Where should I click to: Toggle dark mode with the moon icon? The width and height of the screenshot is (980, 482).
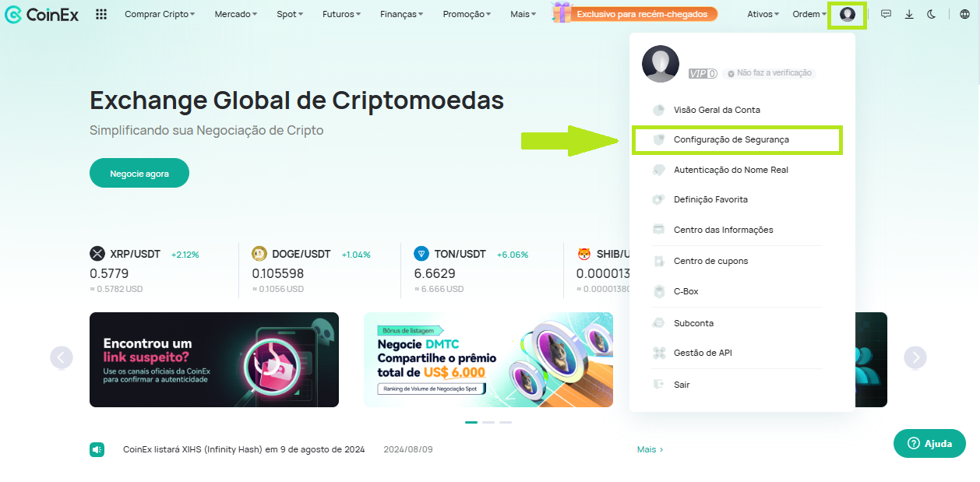931,14
